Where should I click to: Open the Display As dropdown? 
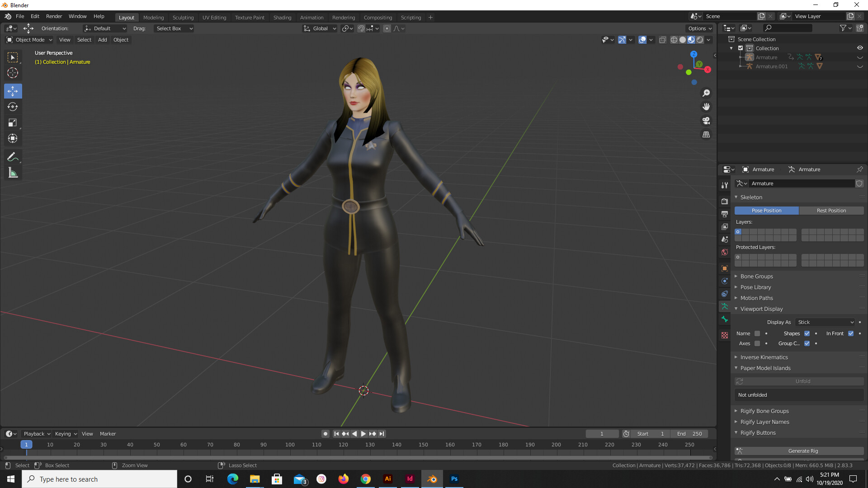[825, 322]
